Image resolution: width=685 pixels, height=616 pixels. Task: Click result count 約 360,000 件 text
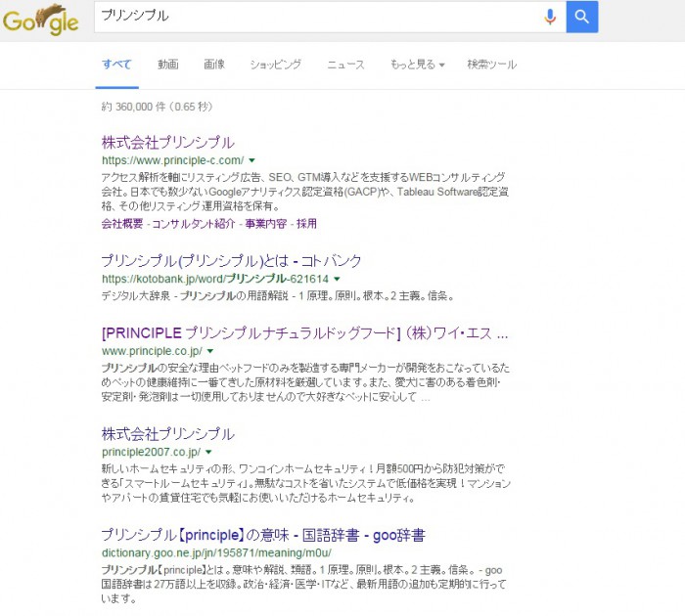(157, 107)
